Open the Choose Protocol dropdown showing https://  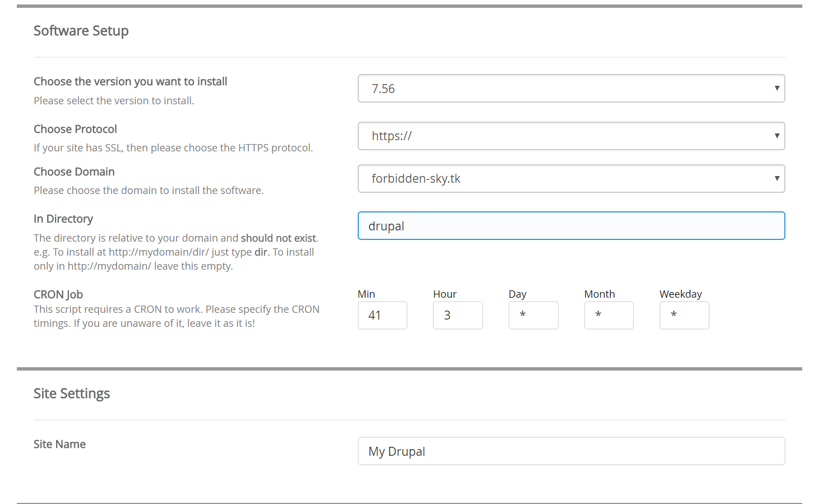click(x=571, y=136)
